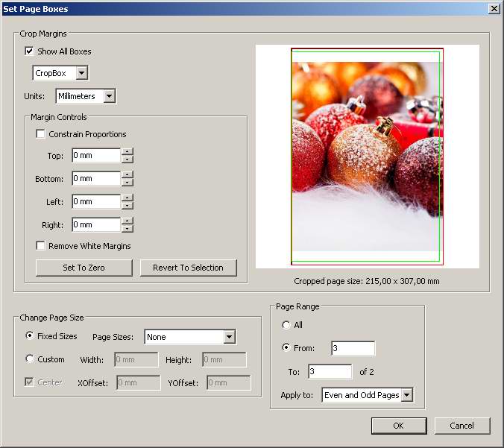
Task: Enable Remove White Margins checkbox
Action: click(40, 245)
